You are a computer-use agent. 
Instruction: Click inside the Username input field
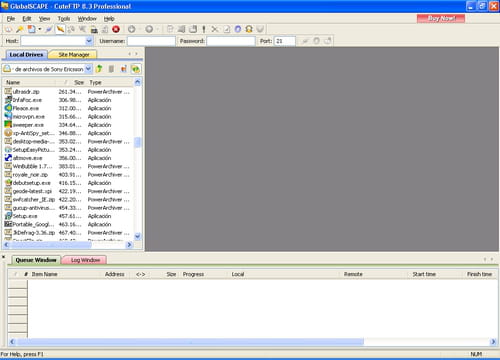coord(151,41)
